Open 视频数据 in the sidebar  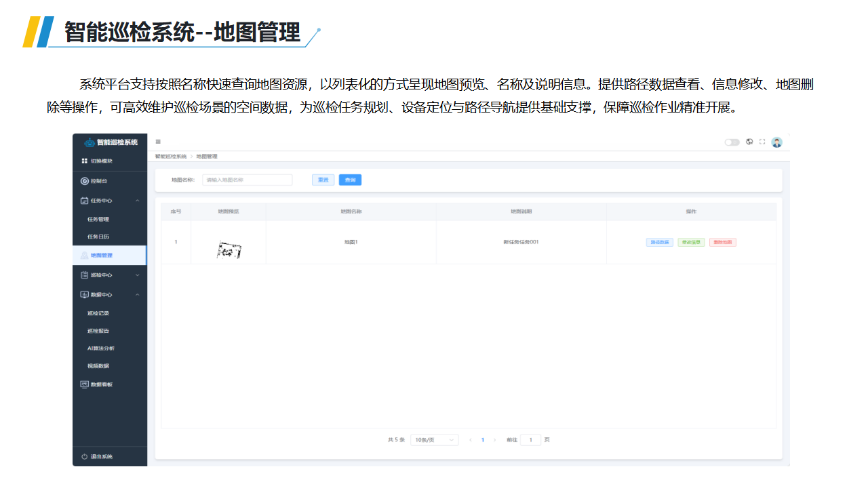(x=98, y=366)
